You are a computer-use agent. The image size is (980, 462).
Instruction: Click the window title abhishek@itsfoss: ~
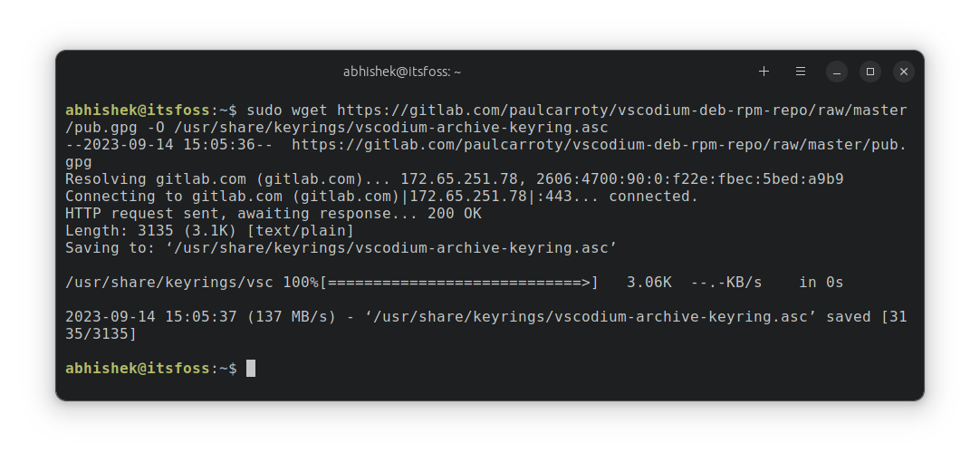402,72
